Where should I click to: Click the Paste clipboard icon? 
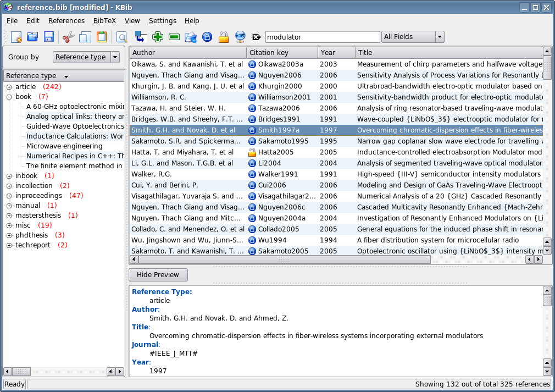click(102, 36)
